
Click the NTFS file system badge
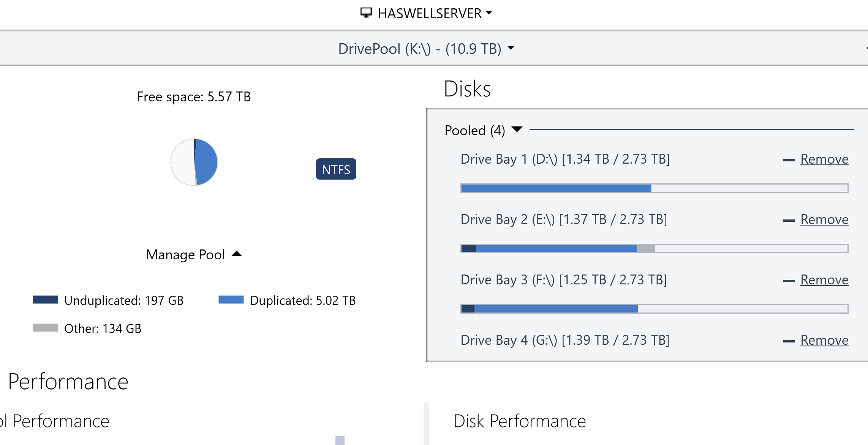click(336, 169)
